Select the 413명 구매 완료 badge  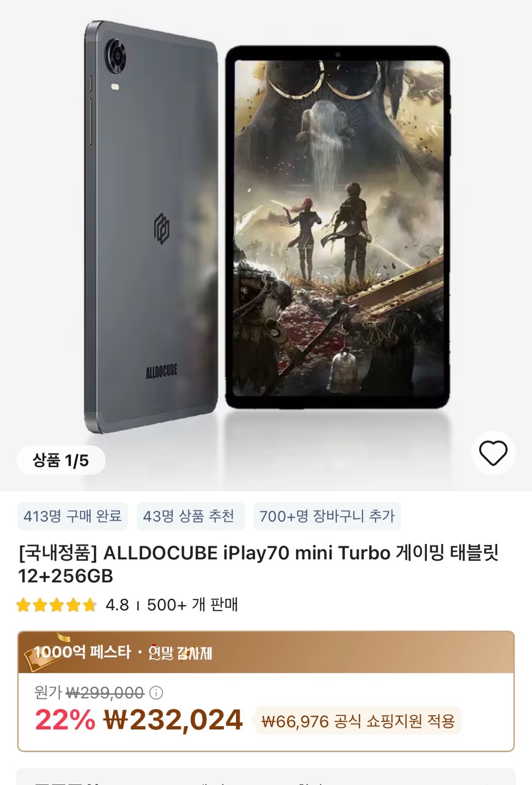72,516
